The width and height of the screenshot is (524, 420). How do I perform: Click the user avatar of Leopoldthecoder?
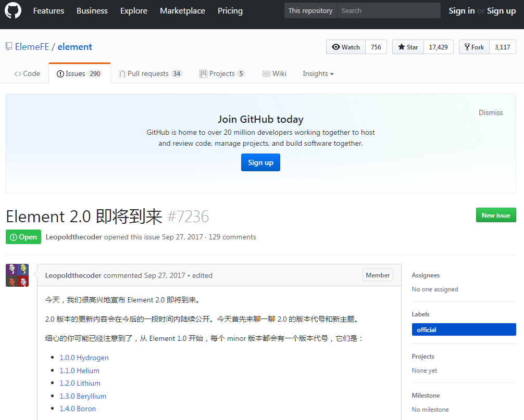tap(17, 275)
